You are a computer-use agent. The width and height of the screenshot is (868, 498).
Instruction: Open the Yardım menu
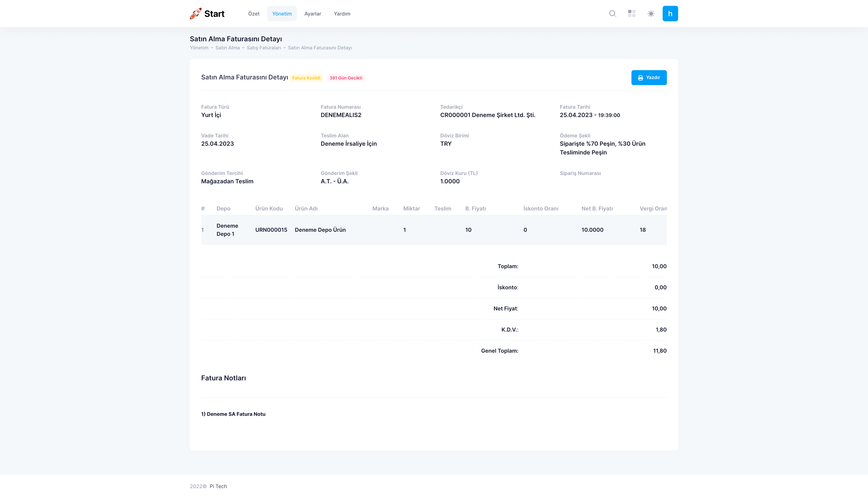tap(342, 14)
